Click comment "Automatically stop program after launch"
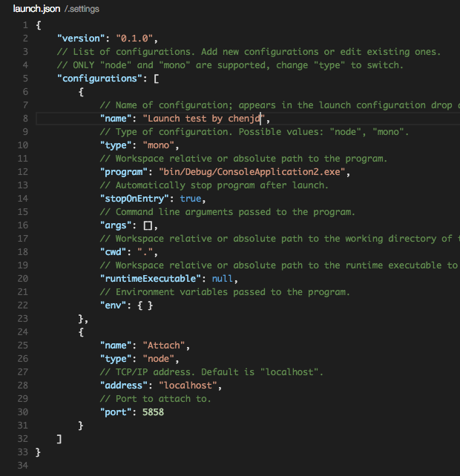460x476 pixels. 214,185
